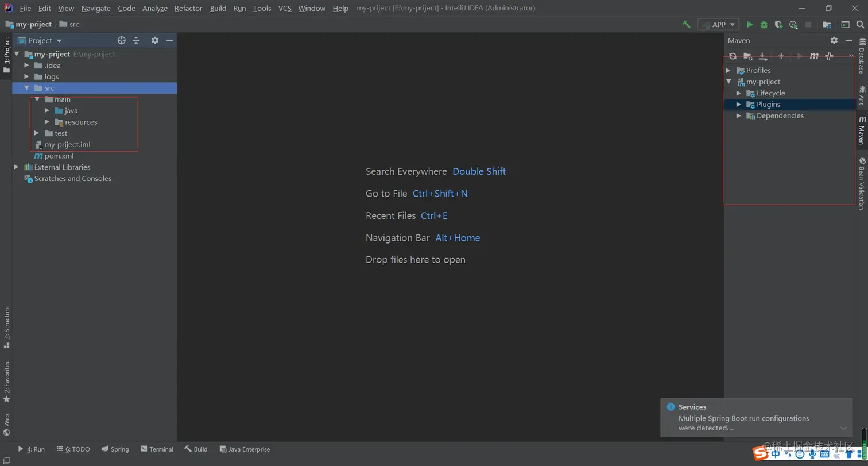Open the Build menu
The width and height of the screenshot is (868, 466).
[x=218, y=8]
